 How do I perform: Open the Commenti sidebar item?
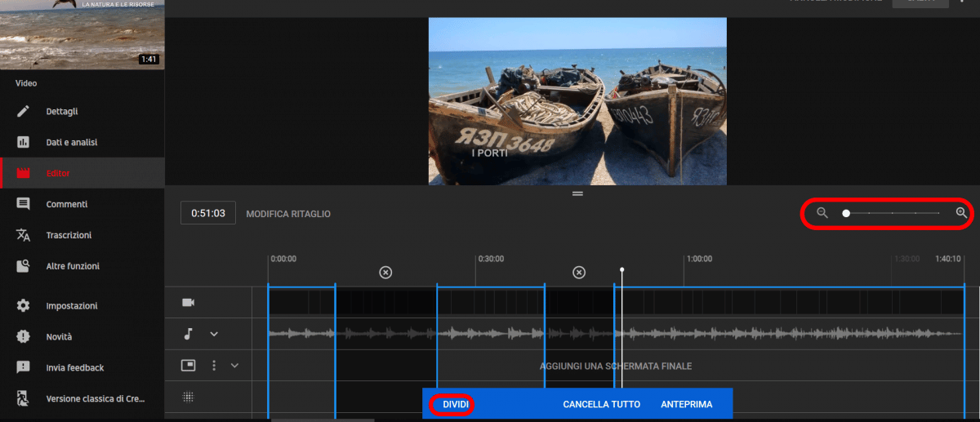[67, 204]
